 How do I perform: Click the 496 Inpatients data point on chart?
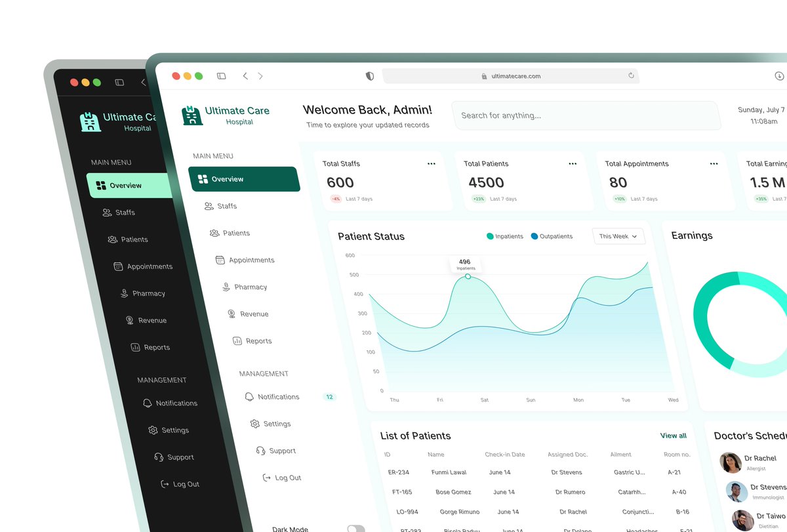coord(468,276)
